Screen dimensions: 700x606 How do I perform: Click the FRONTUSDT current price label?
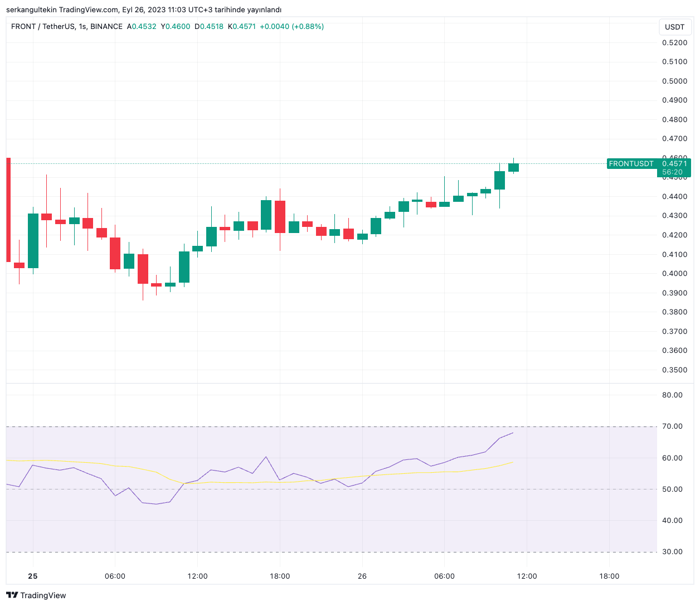[x=631, y=164]
